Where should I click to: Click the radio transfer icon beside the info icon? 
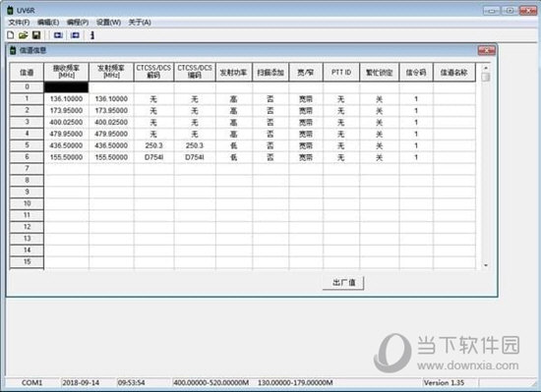point(75,35)
